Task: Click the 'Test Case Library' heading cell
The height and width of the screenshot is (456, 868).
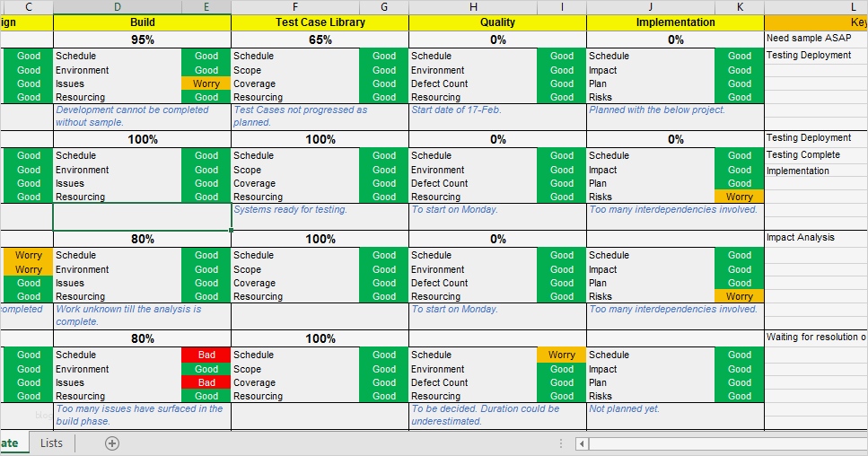Action: (x=320, y=22)
